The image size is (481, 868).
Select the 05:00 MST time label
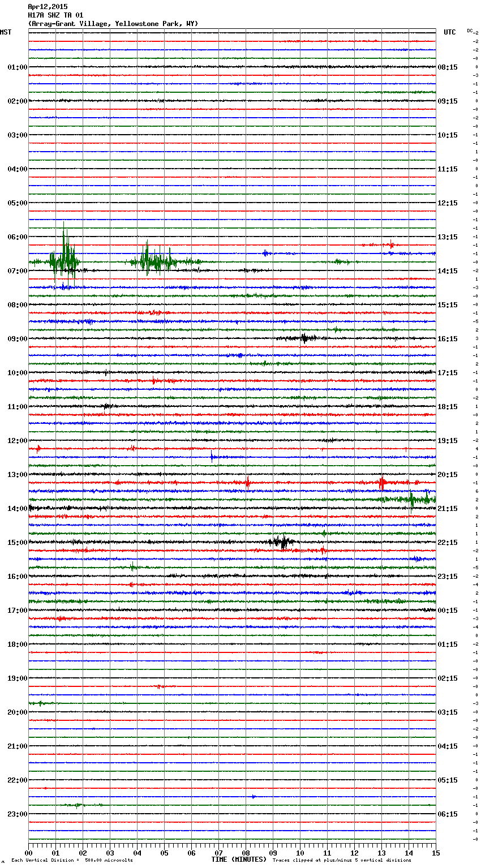tap(17, 203)
